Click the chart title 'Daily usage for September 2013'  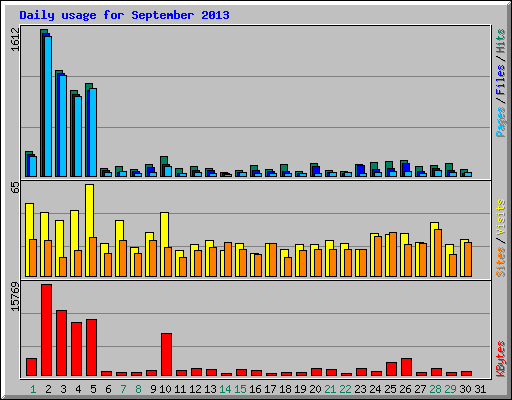[124, 15]
